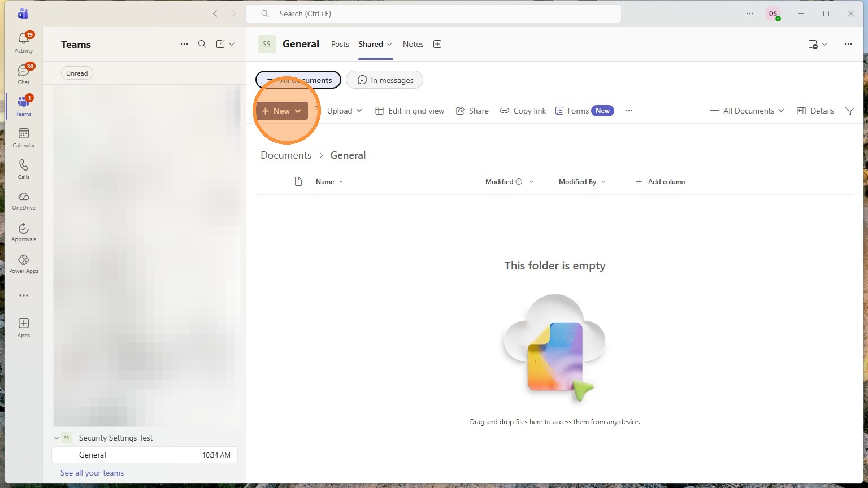Click the "This folder is empty" text
This screenshot has width=868, height=488.
pyautogui.click(x=555, y=265)
